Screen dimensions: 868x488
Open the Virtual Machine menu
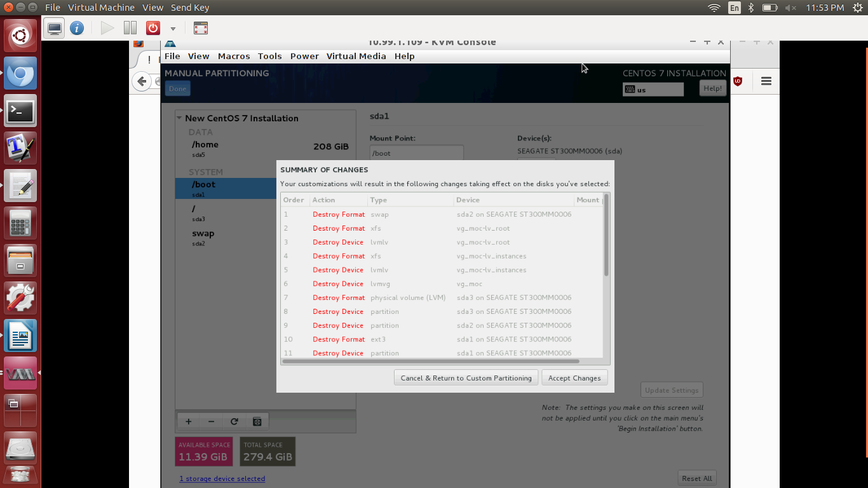pos(101,8)
